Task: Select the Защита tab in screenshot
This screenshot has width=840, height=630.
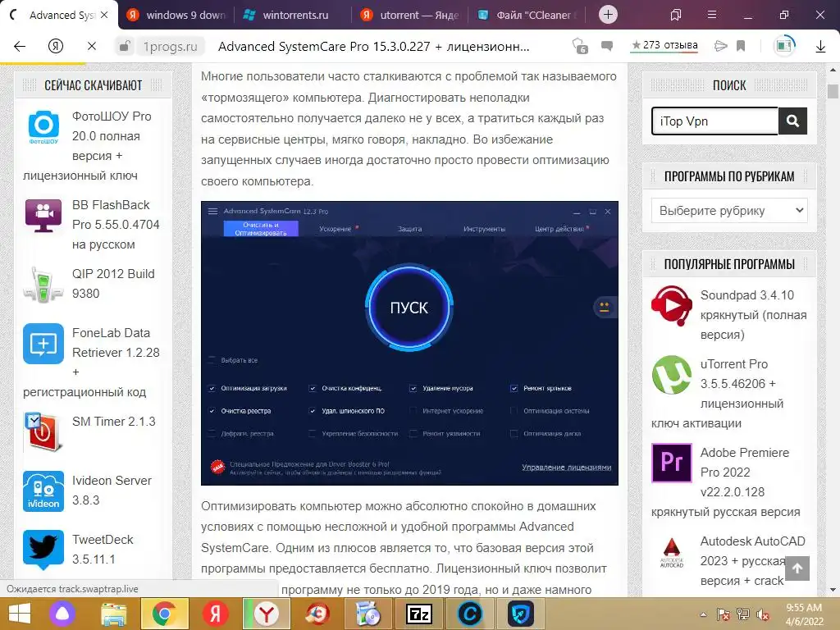Action: click(x=410, y=229)
